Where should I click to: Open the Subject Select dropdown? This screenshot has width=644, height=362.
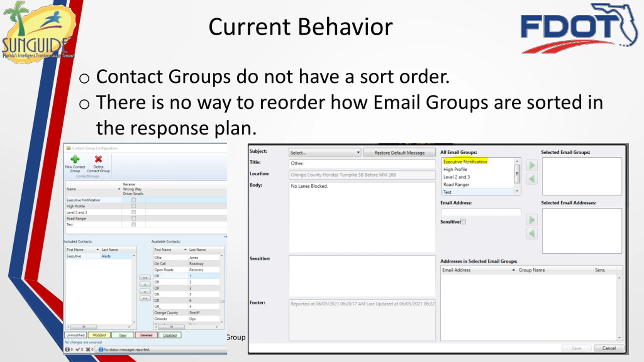tap(325, 153)
